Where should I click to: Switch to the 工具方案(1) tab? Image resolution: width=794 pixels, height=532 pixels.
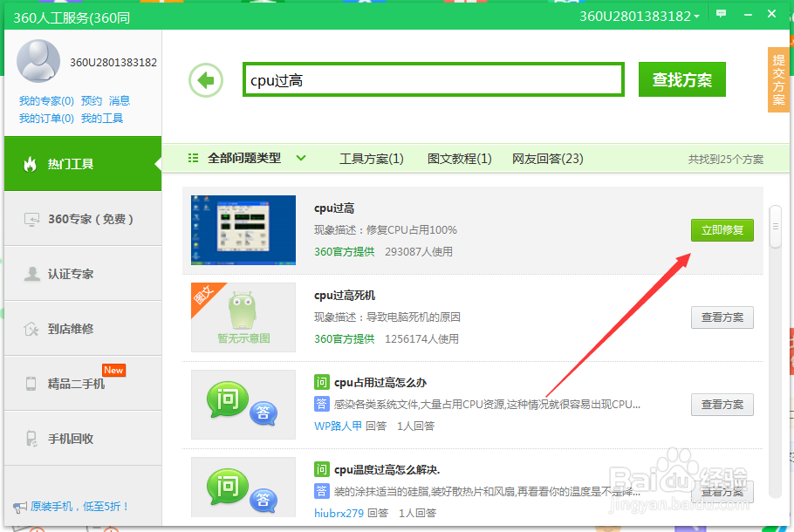(371, 159)
